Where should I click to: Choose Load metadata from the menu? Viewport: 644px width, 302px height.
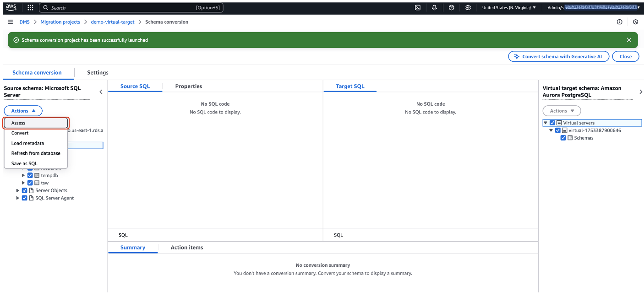(36, 143)
